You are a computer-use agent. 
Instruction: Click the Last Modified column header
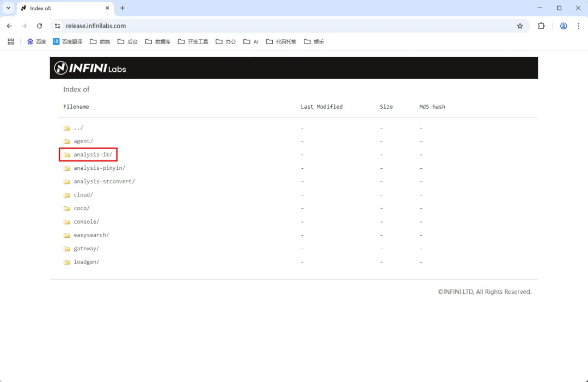pyautogui.click(x=322, y=107)
